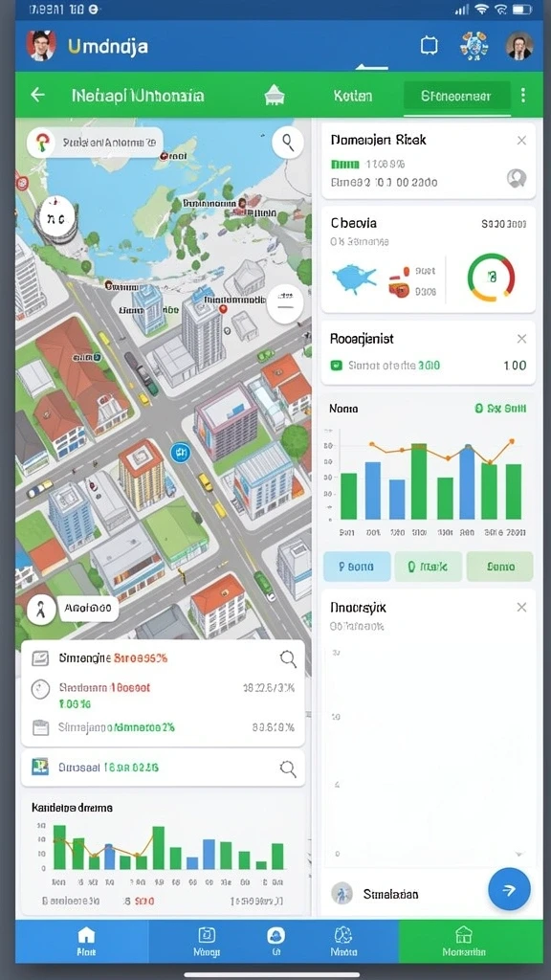Click the Anoiadoo label chip on the map
Viewport: 551px width, 980px height.
tap(88, 608)
